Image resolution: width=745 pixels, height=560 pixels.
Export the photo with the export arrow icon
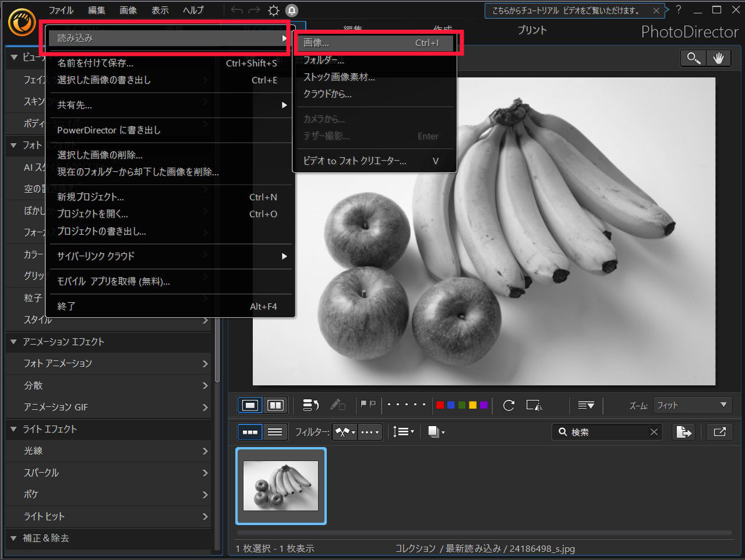click(x=684, y=432)
